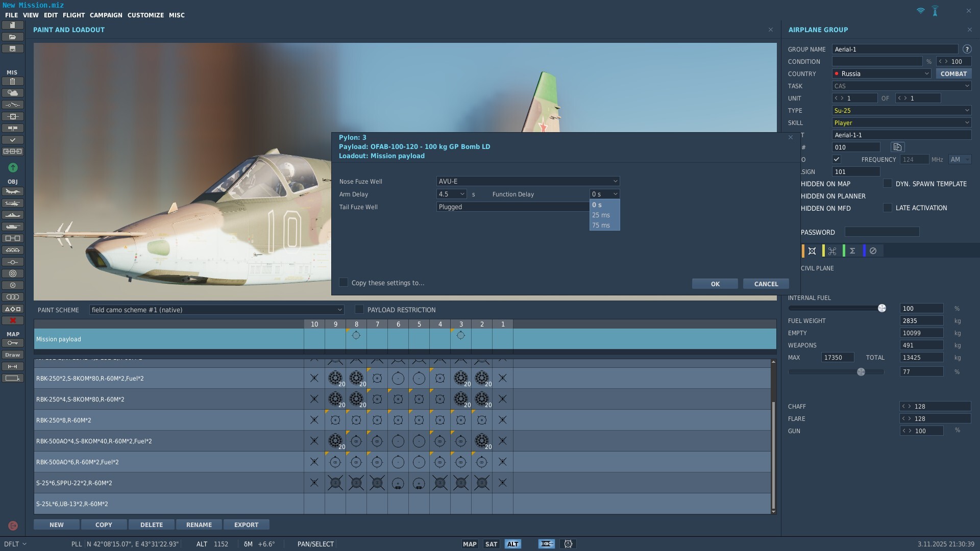Open the Nose Fuze Well dropdown
Viewport: 980px width, 551px height.
pos(528,181)
